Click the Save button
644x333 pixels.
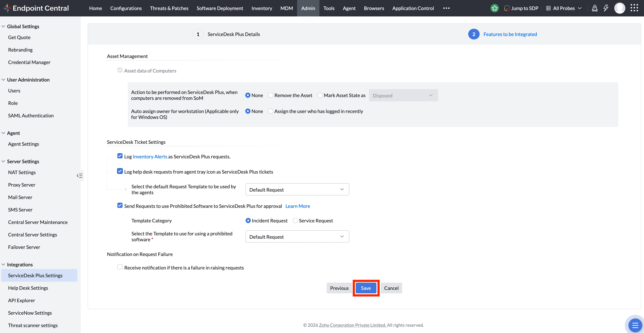366,288
